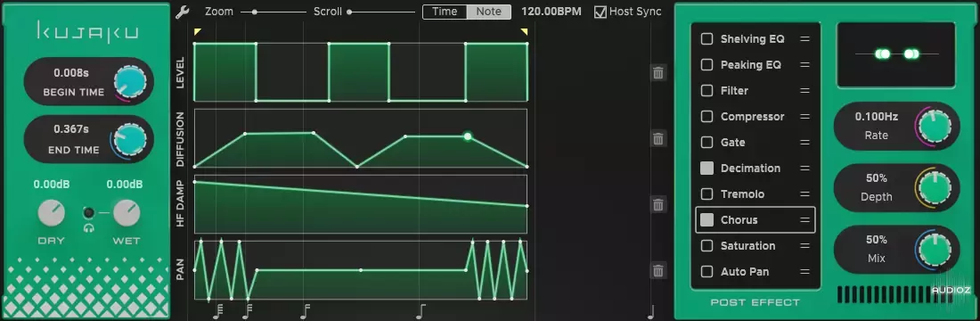This screenshot has width=980, height=321.
Task: Switch to Note mode tab
Action: tap(489, 12)
